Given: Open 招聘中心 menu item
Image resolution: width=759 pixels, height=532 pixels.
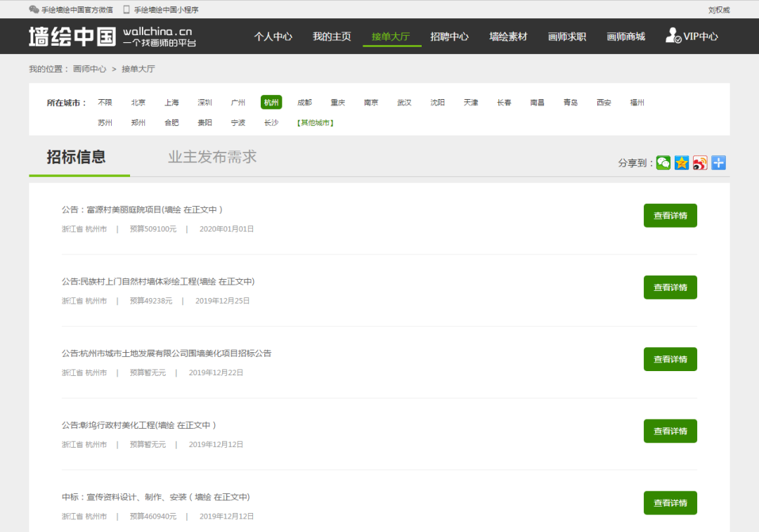Looking at the screenshot, I should point(449,37).
